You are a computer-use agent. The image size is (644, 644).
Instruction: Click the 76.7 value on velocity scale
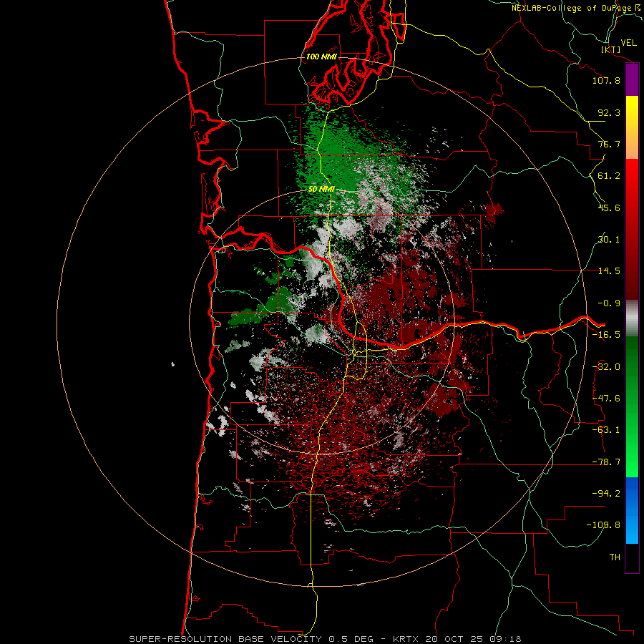point(609,144)
